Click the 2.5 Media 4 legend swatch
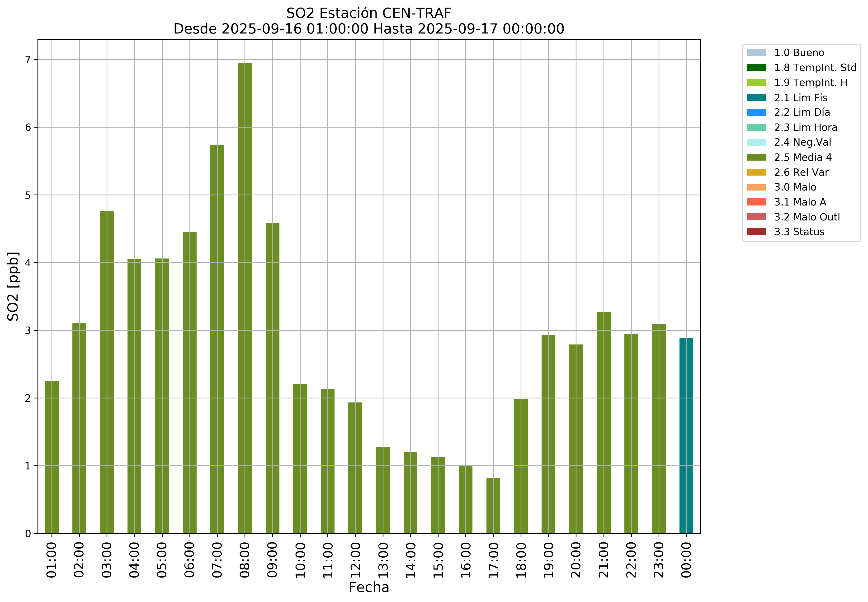This screenshot has height=602, width=868. pos(756,157)
